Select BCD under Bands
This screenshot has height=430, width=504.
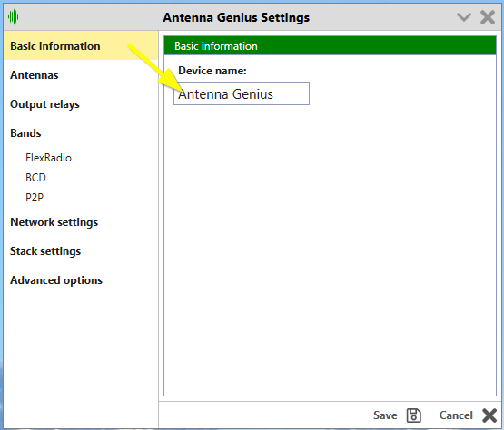click(35, 177)
